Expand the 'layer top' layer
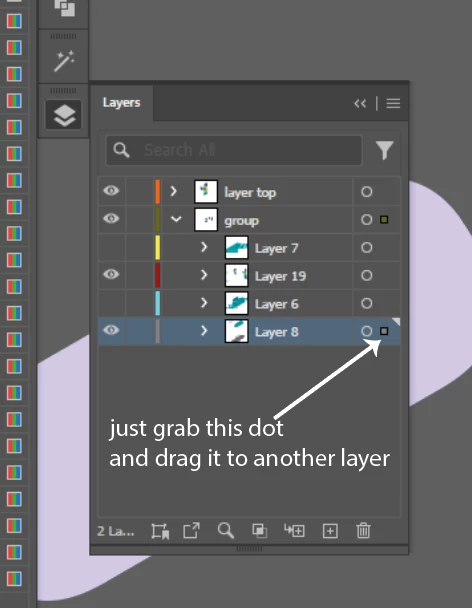 [x=174, y=191]
